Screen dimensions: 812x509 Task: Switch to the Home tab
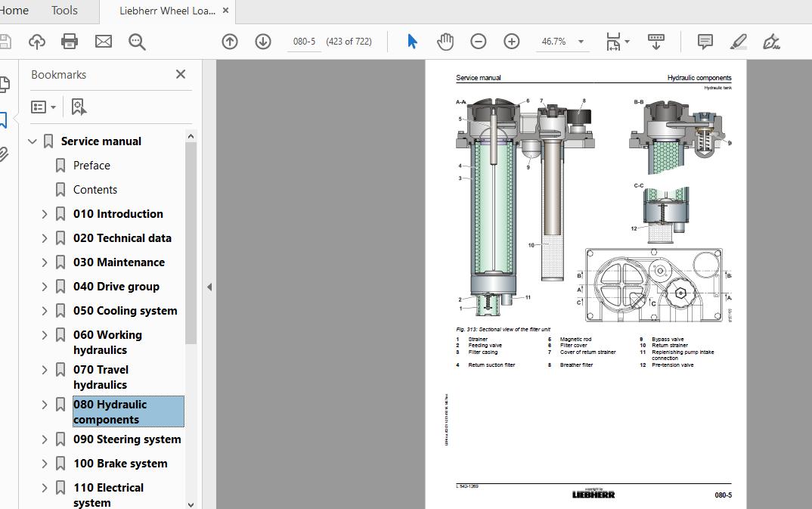point(14,11)
